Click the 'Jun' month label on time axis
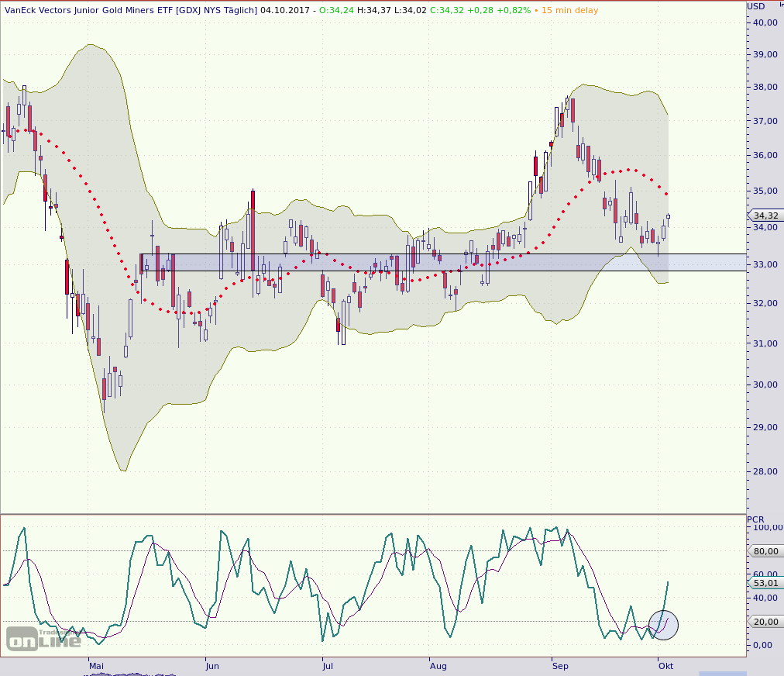This screenshot has height=676, width=784. point(212,666)
